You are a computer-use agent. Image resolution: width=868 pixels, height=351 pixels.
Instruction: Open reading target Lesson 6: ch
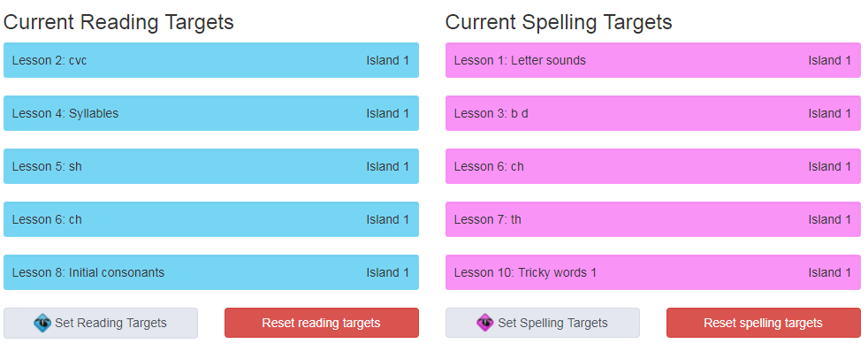[211, 219]
